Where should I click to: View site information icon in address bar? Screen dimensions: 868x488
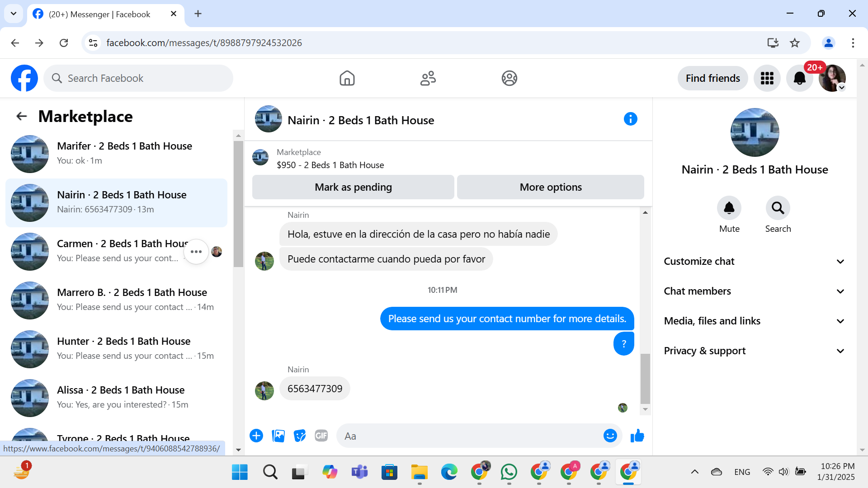(93, 43)
